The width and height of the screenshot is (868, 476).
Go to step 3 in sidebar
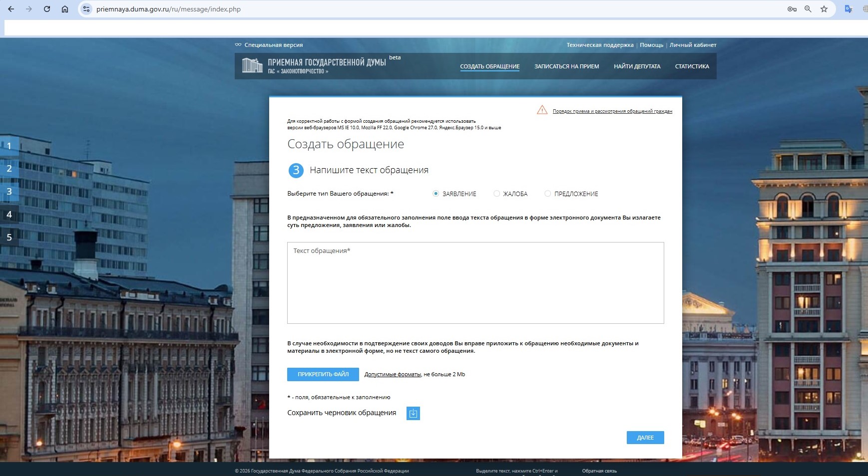point(9,192)
